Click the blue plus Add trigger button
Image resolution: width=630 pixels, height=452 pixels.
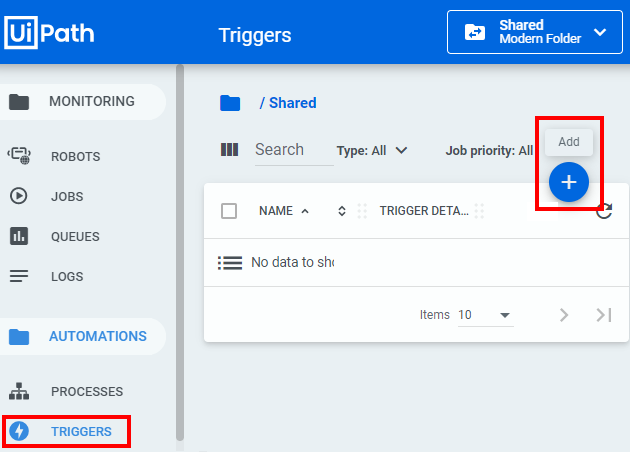[569, 182]
